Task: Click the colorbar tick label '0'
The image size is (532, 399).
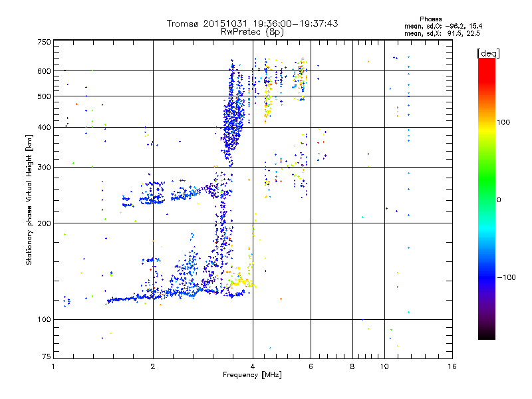Action: pos(499,200)
